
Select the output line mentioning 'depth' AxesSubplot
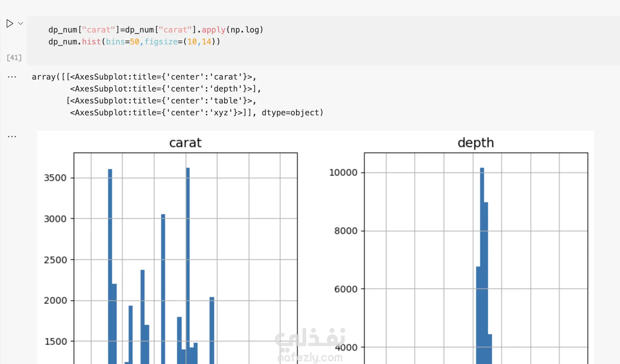(165, 89)
